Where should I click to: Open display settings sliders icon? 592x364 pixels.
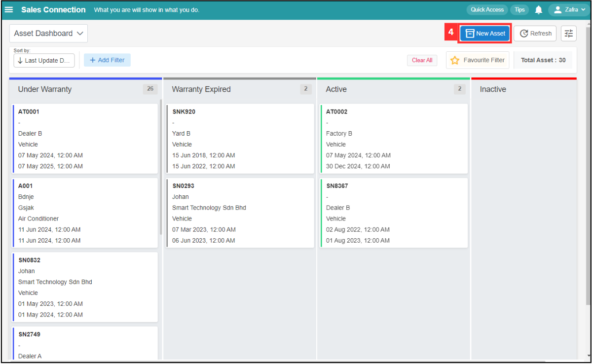point(569,34)
